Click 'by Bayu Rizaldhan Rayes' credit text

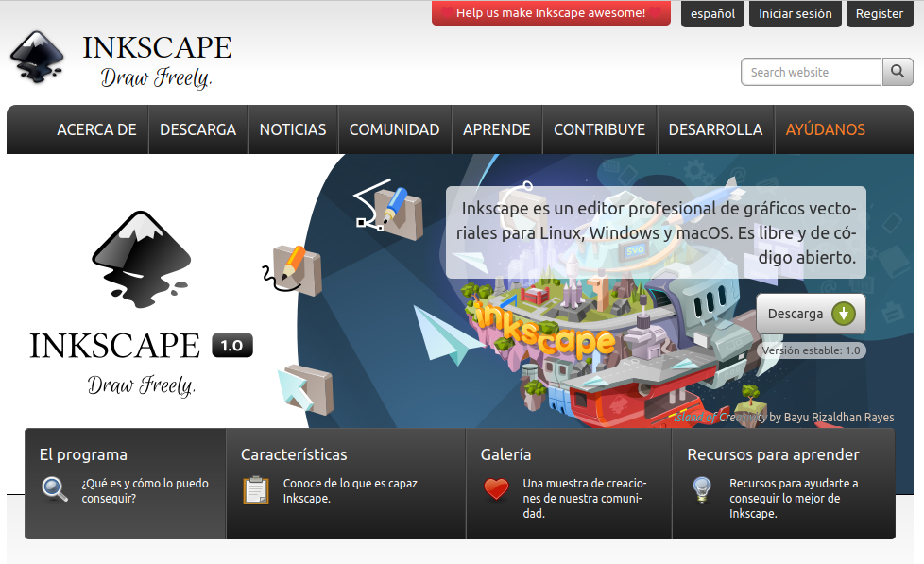click(x=831, y=418)
